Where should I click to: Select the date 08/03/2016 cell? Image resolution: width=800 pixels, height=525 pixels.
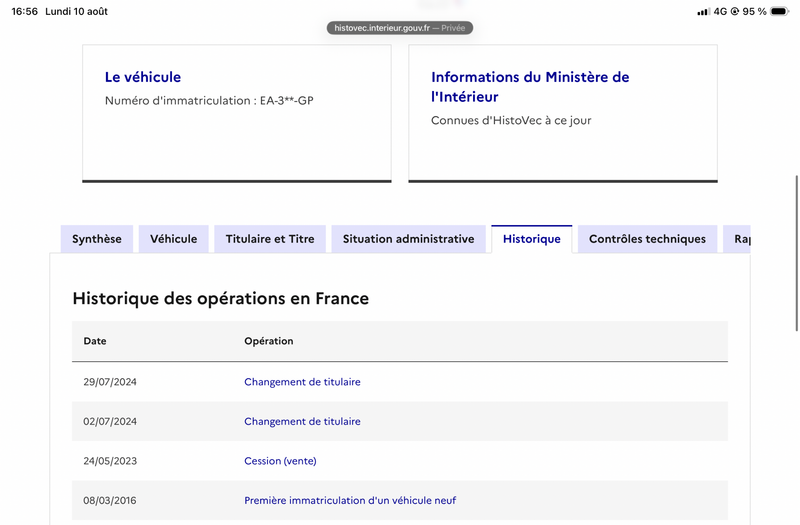tap(110, 501)
